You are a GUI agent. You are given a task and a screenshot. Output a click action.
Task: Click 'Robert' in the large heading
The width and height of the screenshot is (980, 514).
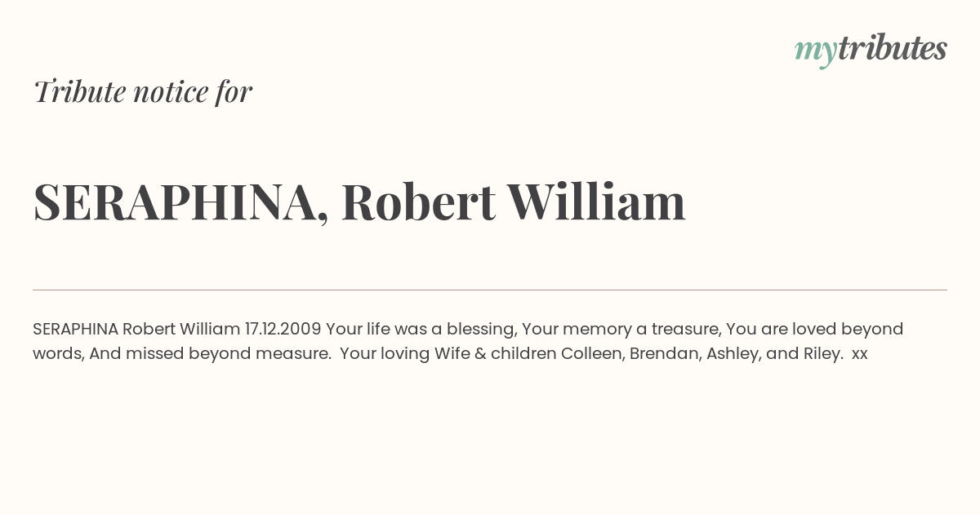pos(418,202)
